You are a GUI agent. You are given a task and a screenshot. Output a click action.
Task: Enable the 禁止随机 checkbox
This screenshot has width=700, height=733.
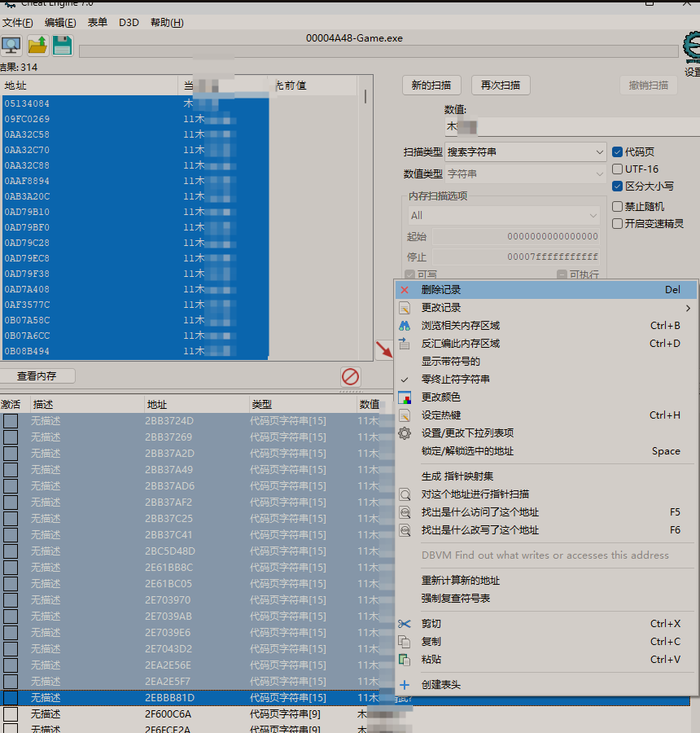click(617, 206)
